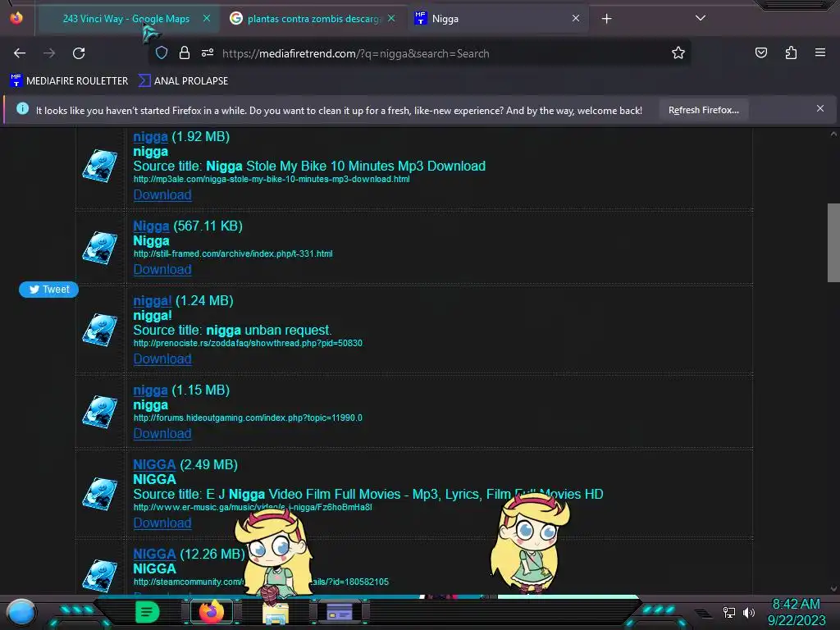
Task: Save the page to Pocket
Action: [x=761, y=52]
